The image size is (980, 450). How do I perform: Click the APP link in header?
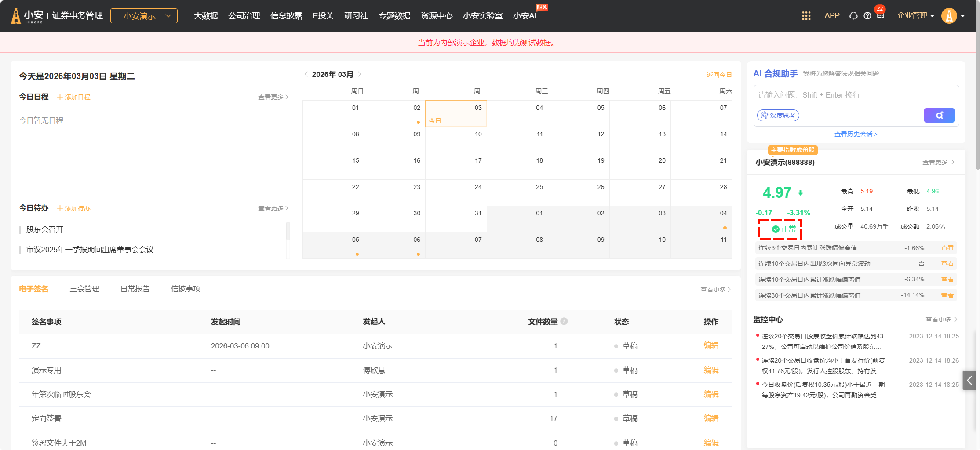click(832, 16)
